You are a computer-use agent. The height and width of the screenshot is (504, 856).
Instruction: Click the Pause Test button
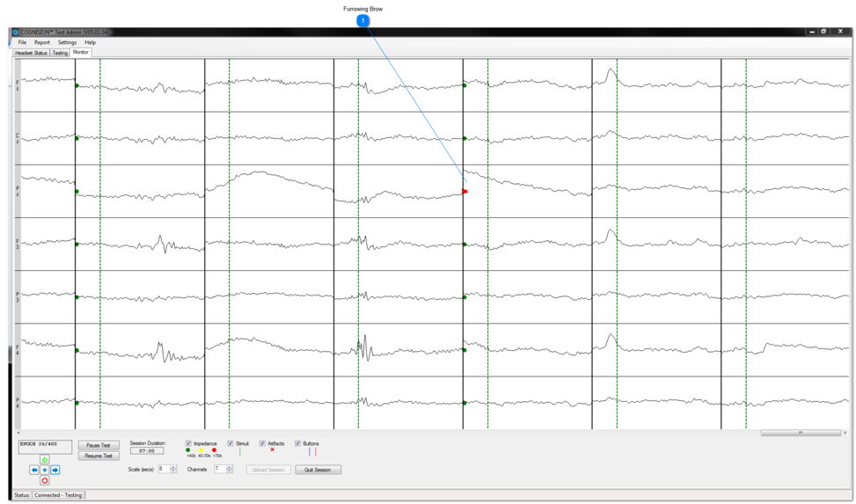[x=99, y=446]
